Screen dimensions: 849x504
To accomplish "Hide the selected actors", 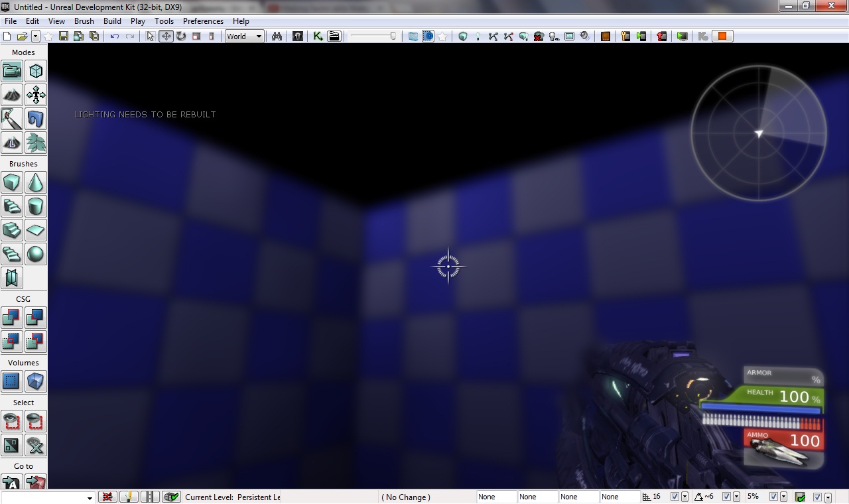I will [x=36, y=421].
